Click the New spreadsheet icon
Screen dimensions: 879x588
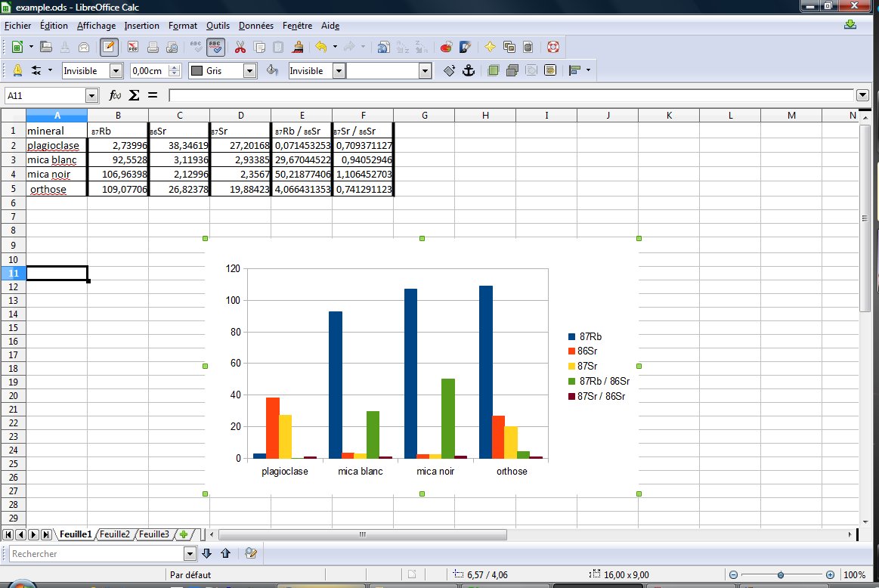coord(17,47)
